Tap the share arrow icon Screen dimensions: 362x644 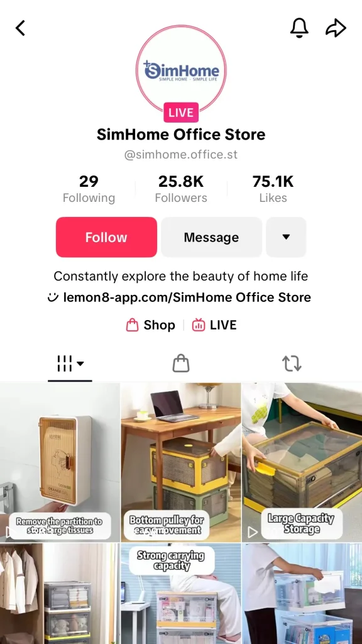[x=336, y=28]
